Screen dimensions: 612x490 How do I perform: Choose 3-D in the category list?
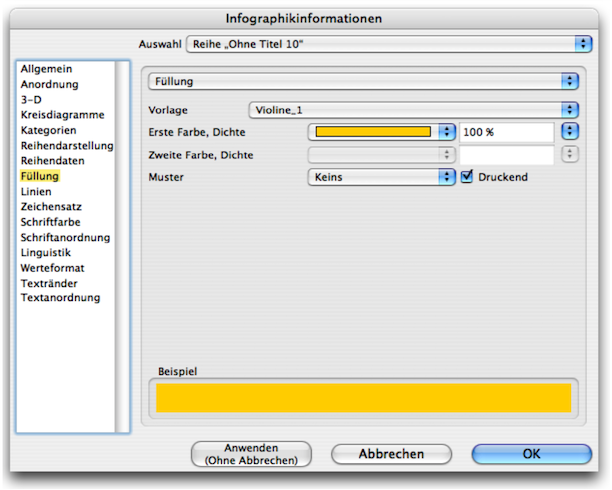click(x=33, y=100)
